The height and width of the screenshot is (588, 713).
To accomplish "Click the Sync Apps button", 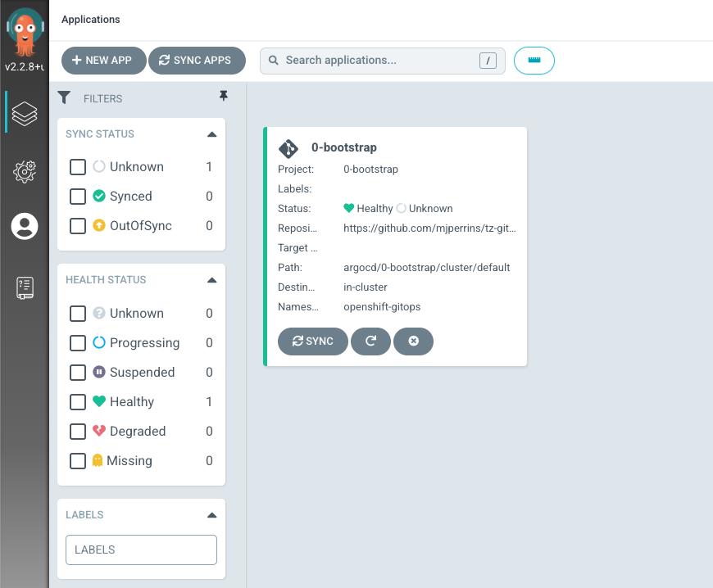I will click(197, 61).
